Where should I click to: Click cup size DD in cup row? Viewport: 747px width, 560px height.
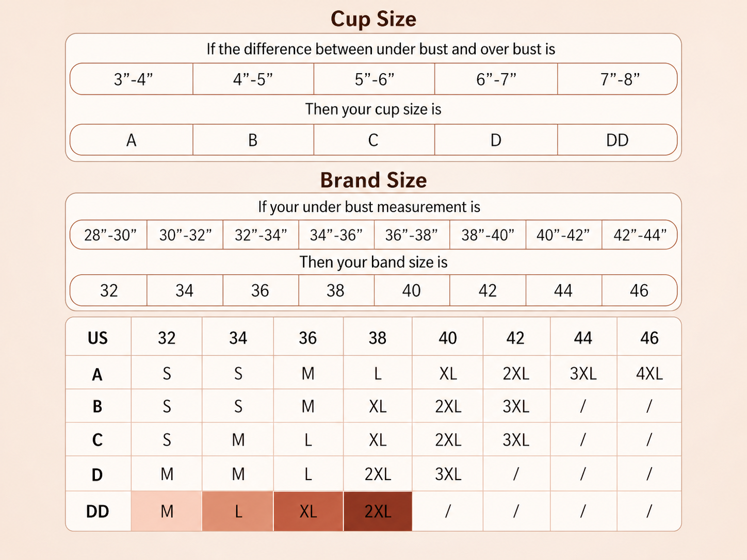[618, 140]
